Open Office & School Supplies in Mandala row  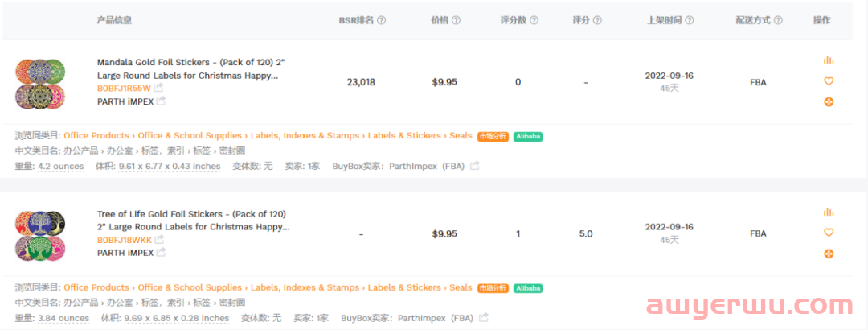[190, 136]
